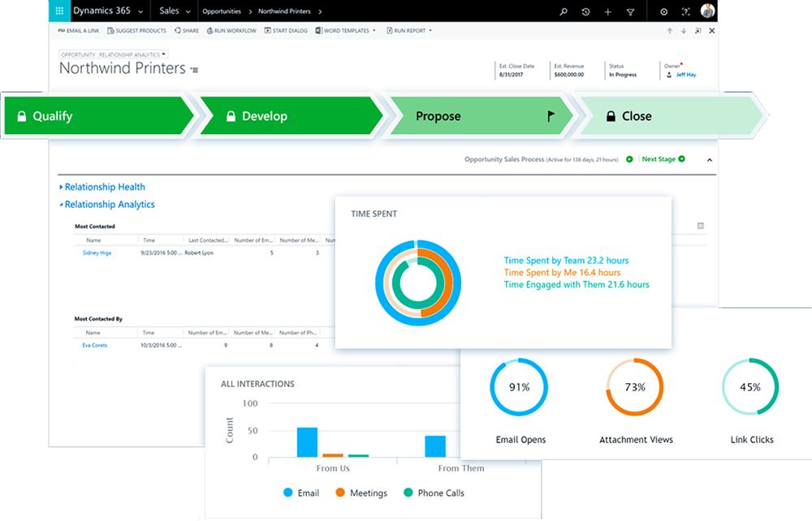Image resolution: width=812 pixels, height=521 pixels.
Task: Sort Most Contacted by Name column
Action: pos(93,240)
